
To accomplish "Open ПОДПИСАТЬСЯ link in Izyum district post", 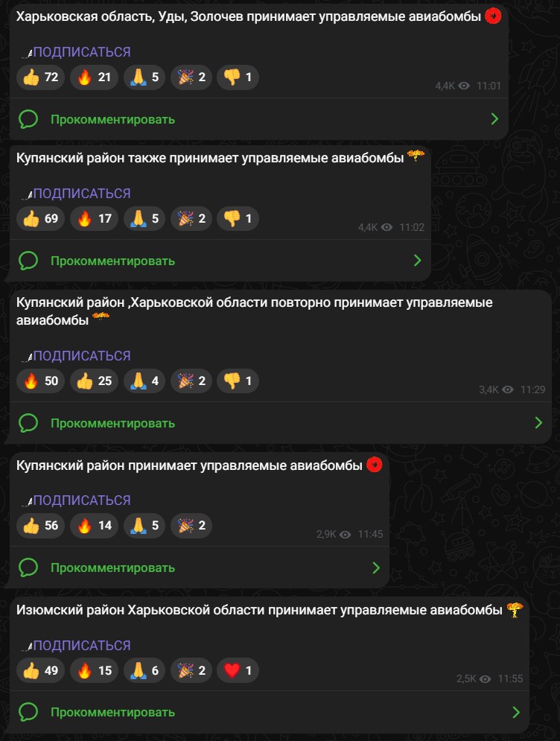I will coord(81,646).
